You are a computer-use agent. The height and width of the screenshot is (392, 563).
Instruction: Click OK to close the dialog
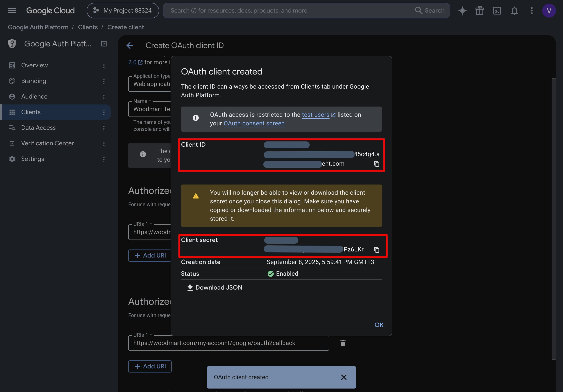pos(379,325)
